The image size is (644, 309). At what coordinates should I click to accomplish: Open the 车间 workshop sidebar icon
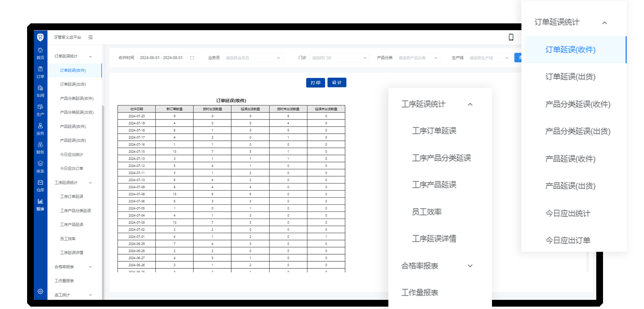[40, 91]
